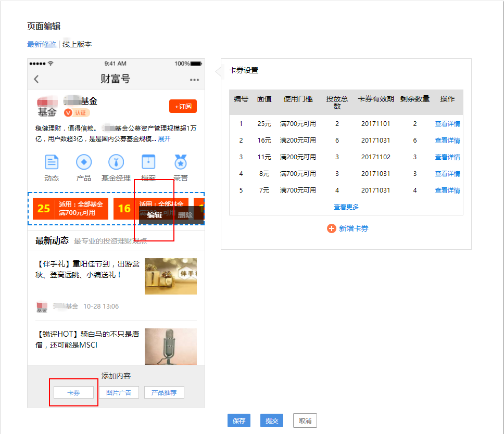The height and width of the screenshot is (434, 504).
Task: Select the 25 yuan coupon card
Action: click(x=70, y=209)
